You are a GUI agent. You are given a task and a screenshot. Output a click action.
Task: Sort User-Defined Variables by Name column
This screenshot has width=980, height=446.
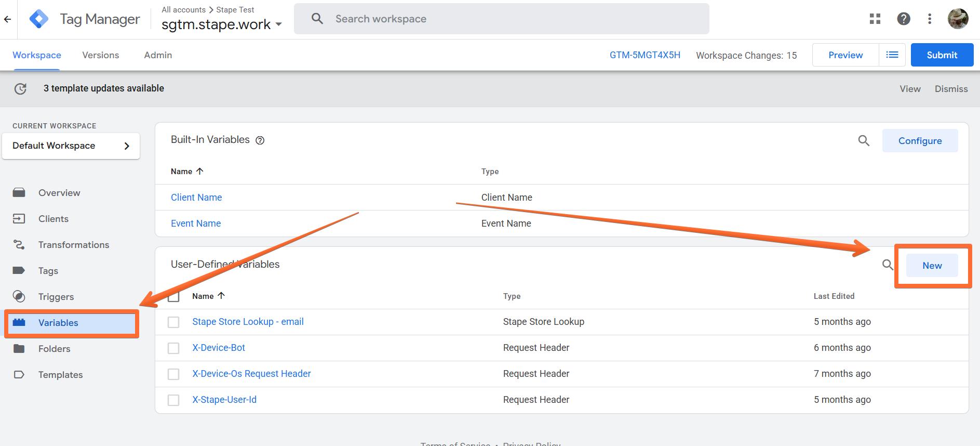tap(208, 296)
